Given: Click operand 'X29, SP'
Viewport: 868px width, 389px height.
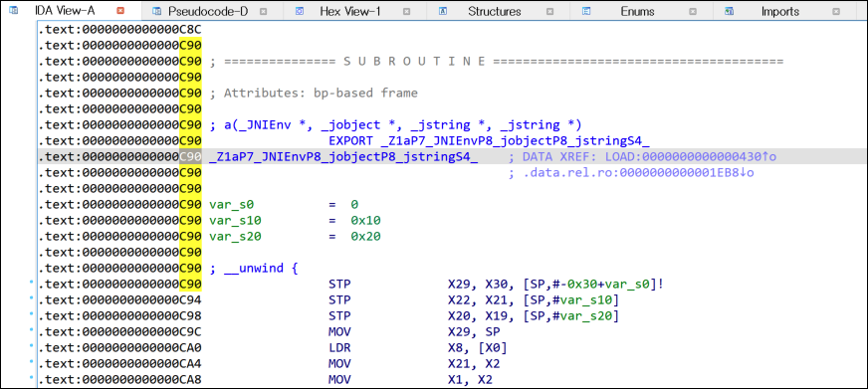Looking at the screenshot, I should point(474,332).
